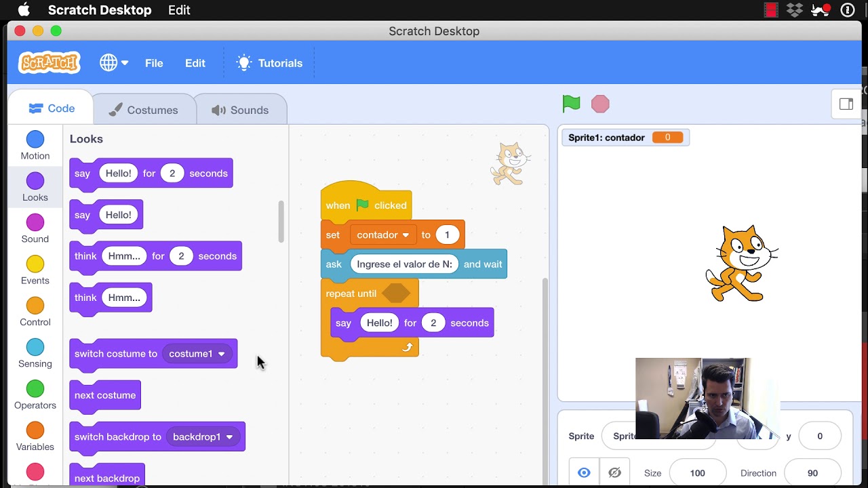Image resolution: width=868 pixels, height=488 pixels.
Task: Click the sprite y position field
Action: point(820,436)
